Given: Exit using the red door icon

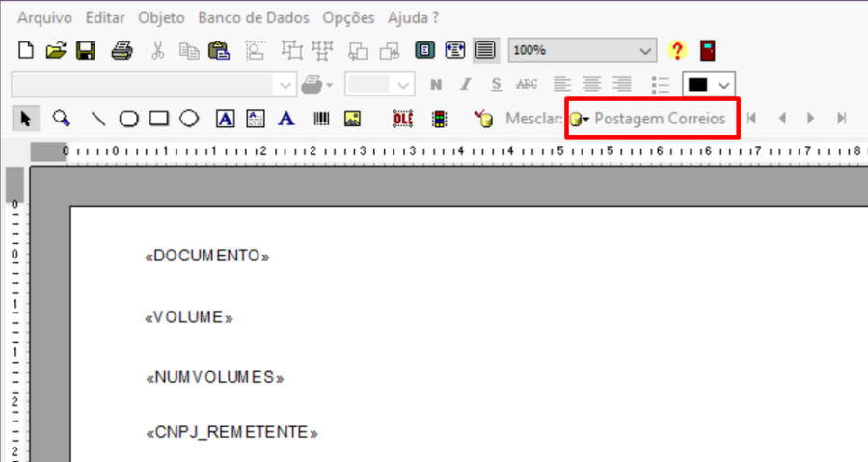Looking at the screenshot, I should [x=708, y=50].
